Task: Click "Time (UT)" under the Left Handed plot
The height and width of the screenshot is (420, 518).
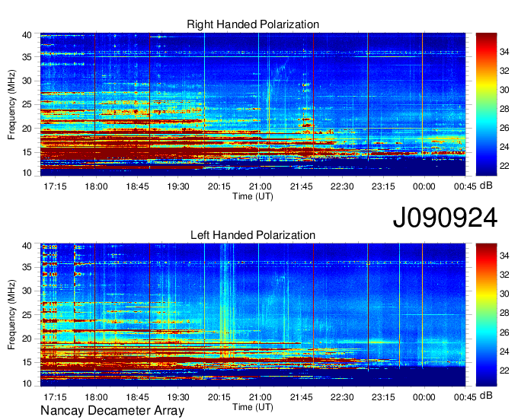Action: [253, 407]
